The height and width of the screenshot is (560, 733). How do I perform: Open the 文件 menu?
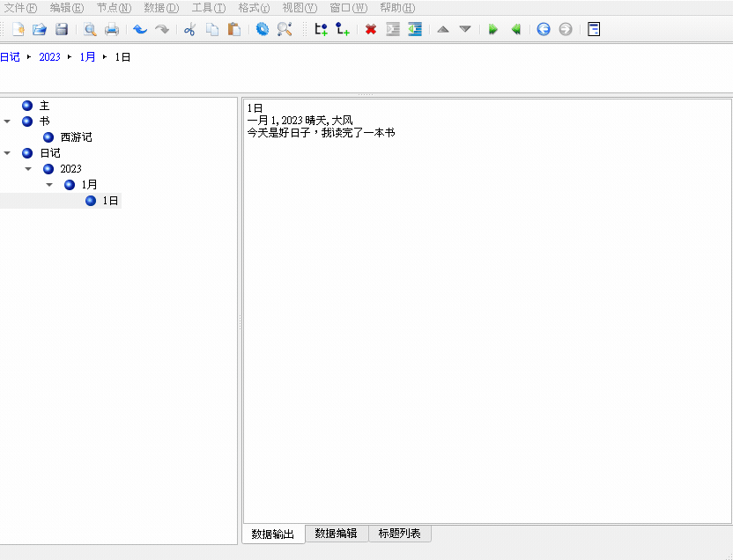pyautogui.click(x=20, y=8)
